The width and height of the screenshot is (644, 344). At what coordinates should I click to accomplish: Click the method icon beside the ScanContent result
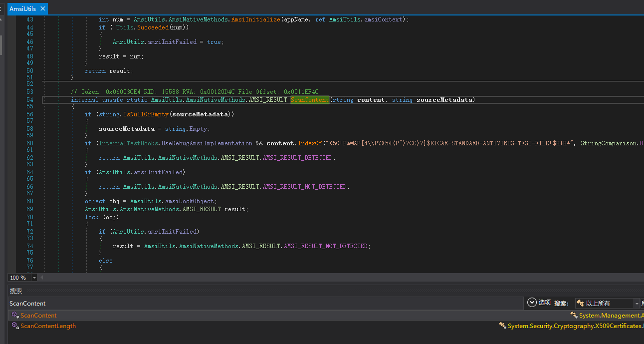point(15,315)
